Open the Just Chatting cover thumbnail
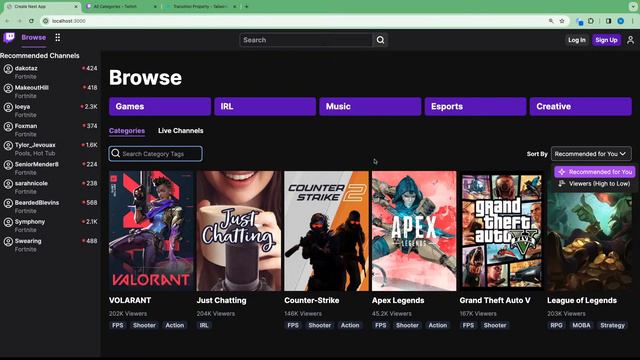Image resolution: width=640 pixels, height=360 pixels. coord(239,231)
